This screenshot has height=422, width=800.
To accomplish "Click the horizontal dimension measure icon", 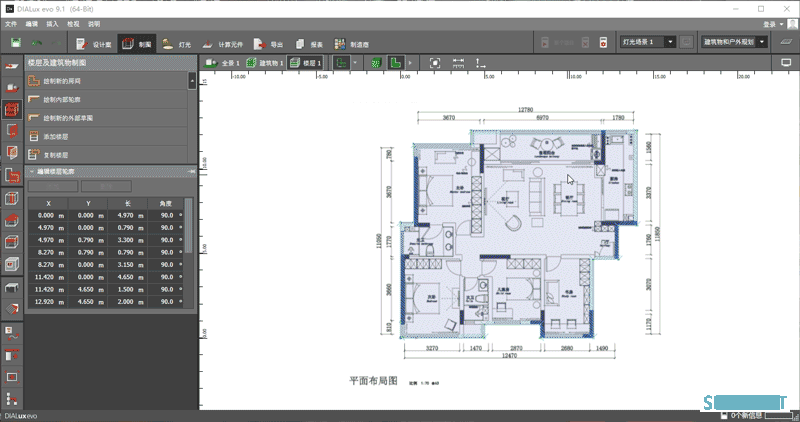I will pos(458,63).
